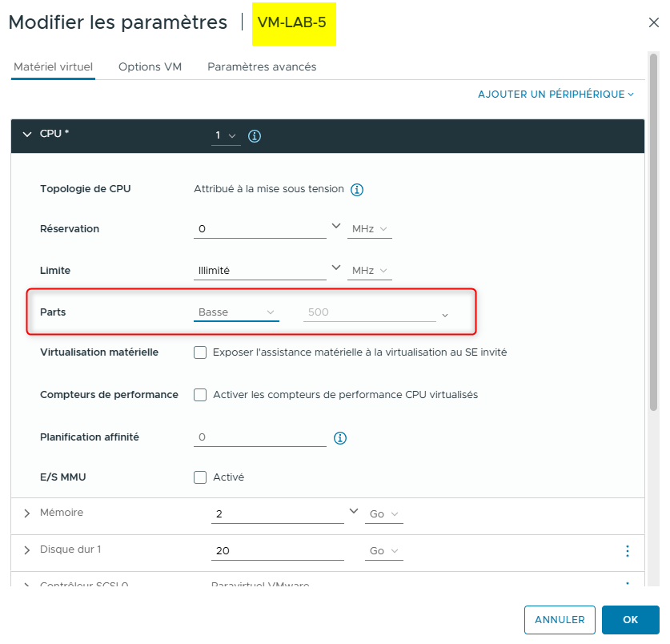This screenshot has width=670, height=644.
Task: Check Activer les compteurs de performance CPU
Action: click(200, 395)
